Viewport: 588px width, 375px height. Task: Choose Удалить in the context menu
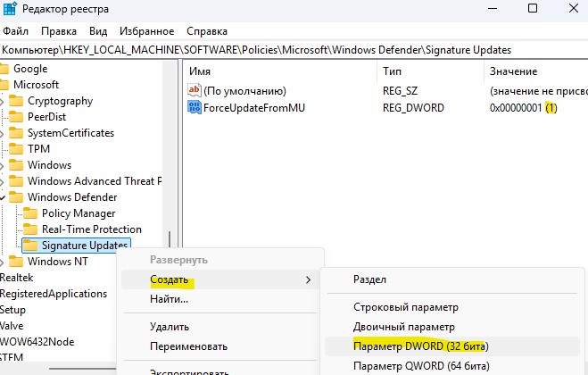[x=220, y=327]
